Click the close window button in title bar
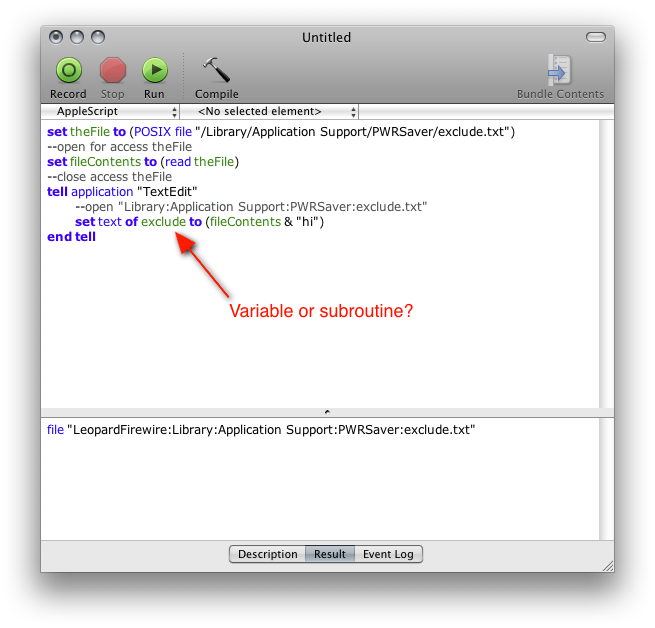 pos(56,37)
